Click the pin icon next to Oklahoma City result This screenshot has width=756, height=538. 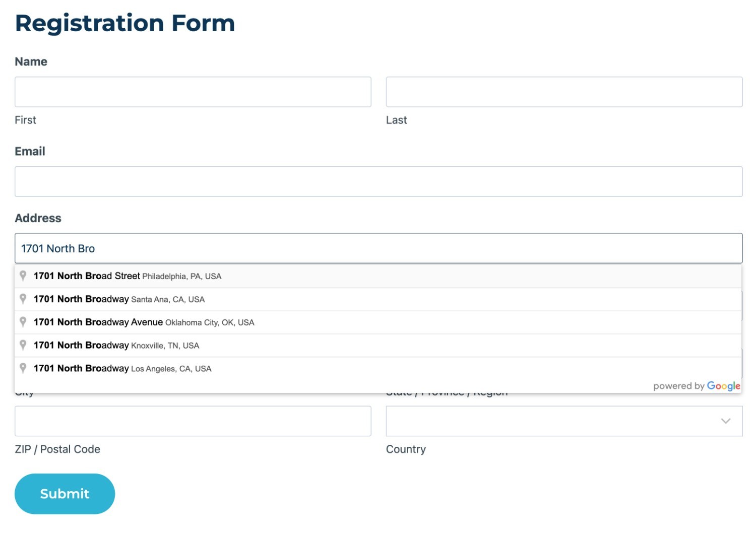point(23,322)
